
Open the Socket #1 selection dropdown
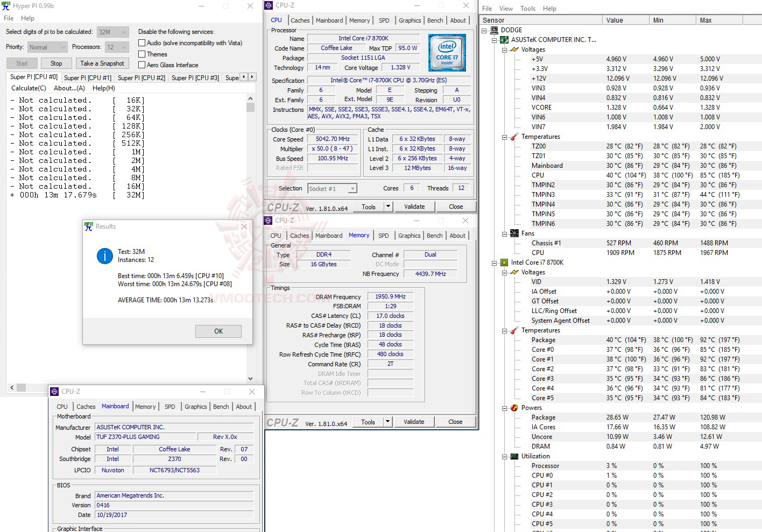[333, 189]
